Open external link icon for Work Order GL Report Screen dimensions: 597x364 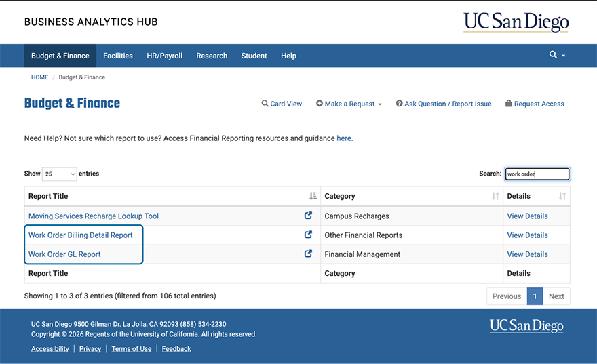308,254
